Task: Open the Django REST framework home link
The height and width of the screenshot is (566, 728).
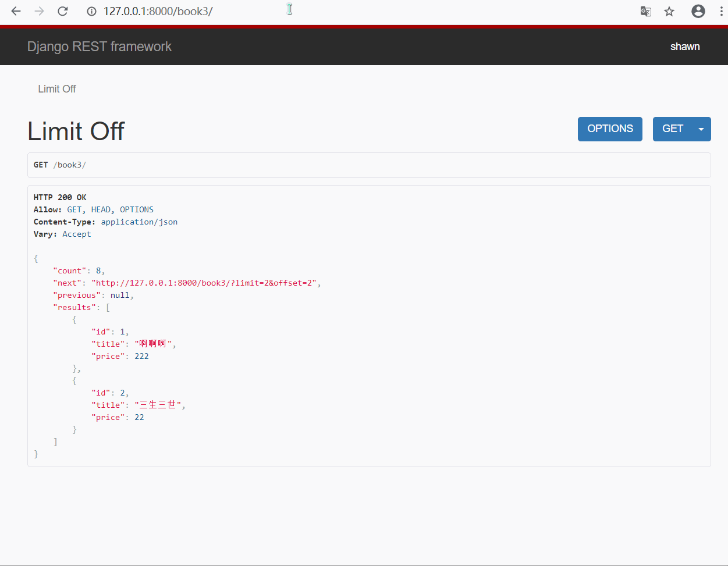Action: (x=99, y=47)
